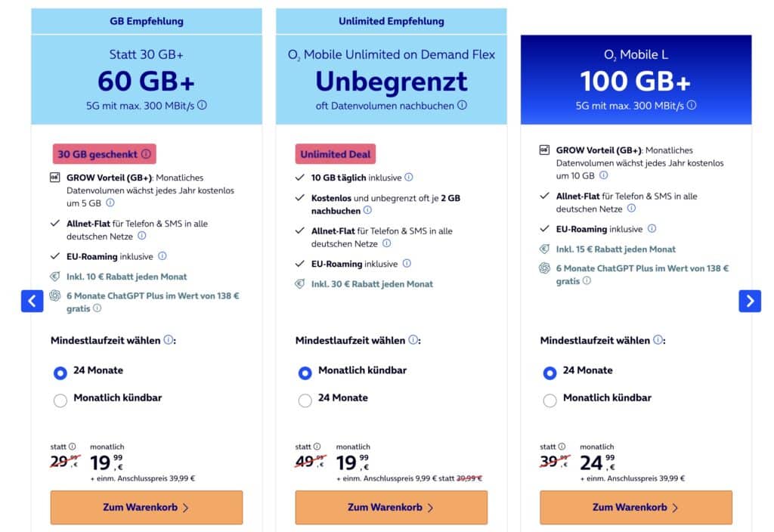
Task: Select Monatlich kündbar for O2 Mobile L
Action: 550,400
